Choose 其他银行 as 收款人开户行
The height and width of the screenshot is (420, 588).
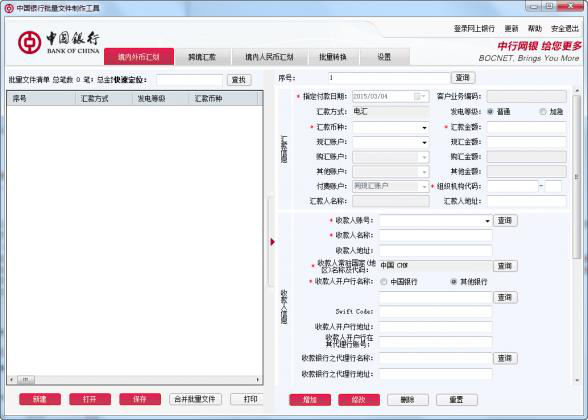click(453, 282)
